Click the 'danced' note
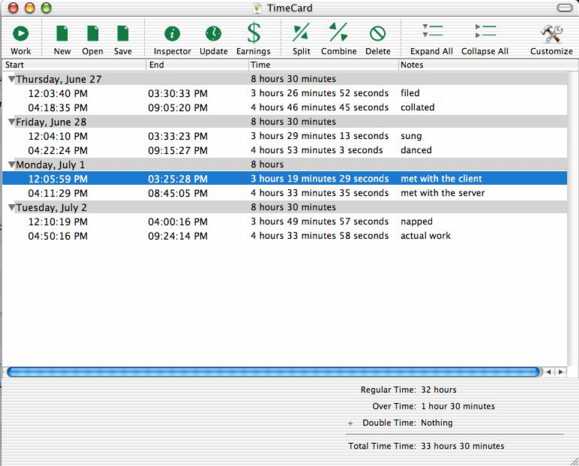Viewport: 579px width, 466px height. point(416,150)
